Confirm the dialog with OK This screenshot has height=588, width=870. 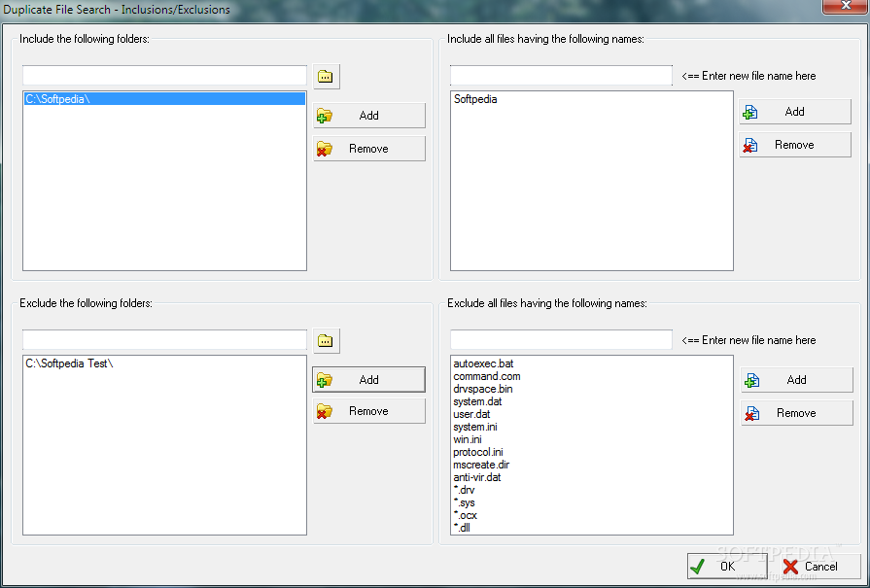727,567
